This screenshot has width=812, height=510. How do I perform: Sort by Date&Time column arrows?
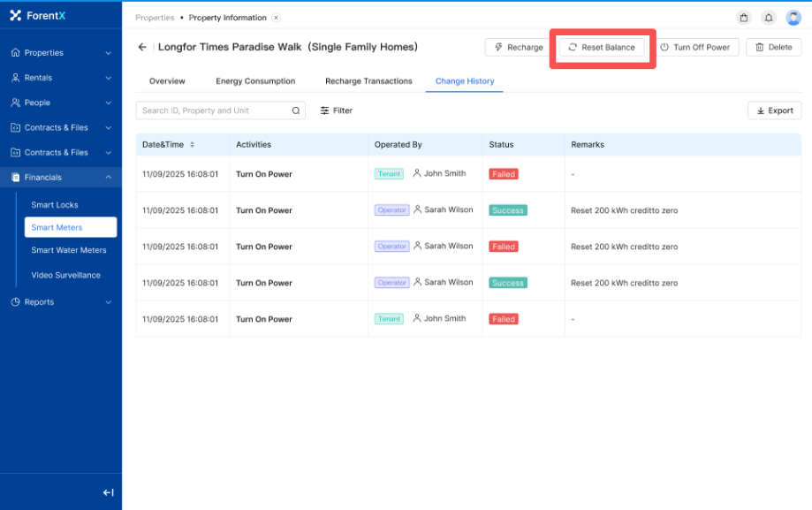[x=192, y=145]
